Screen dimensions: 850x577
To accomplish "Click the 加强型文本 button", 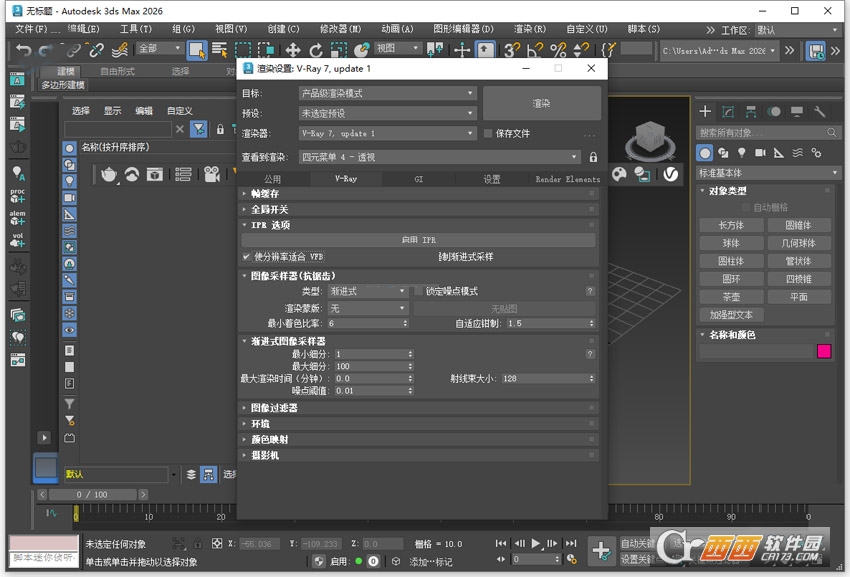I will coord(731,315).
